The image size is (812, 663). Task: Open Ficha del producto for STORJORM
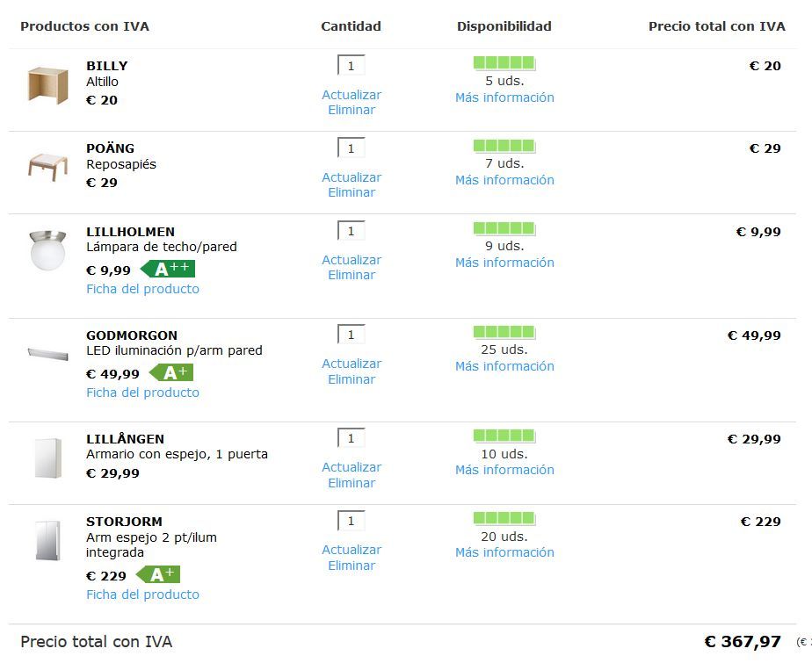(x=142, y=595)
